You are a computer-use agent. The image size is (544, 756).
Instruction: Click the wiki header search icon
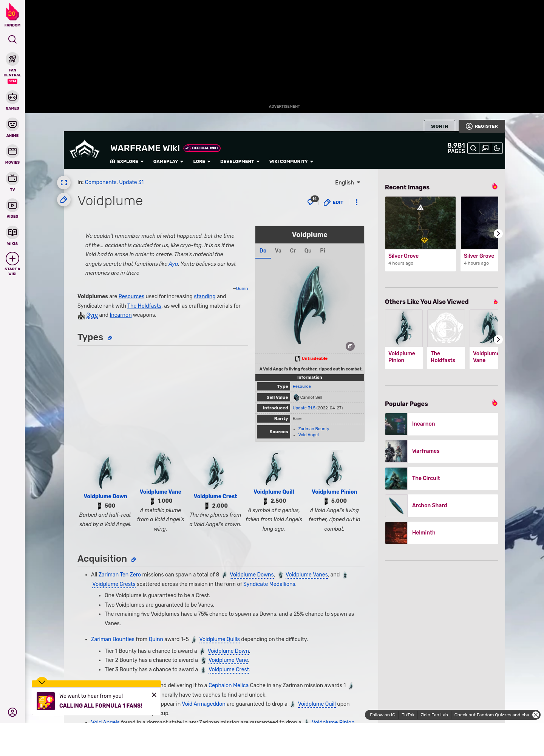coord(473,148)
